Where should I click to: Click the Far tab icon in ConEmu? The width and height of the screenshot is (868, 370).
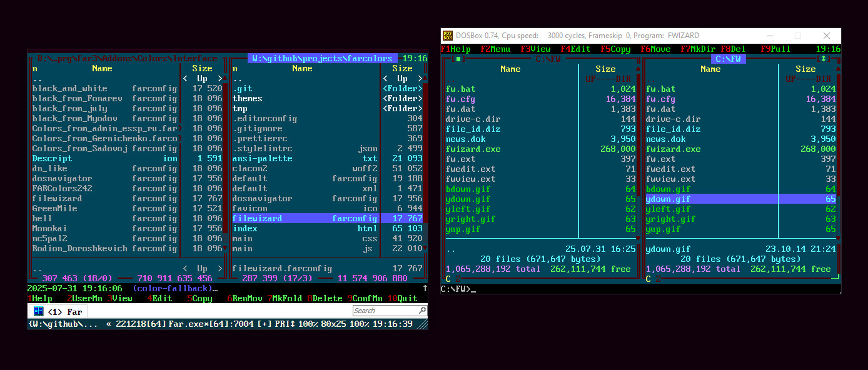39,311
